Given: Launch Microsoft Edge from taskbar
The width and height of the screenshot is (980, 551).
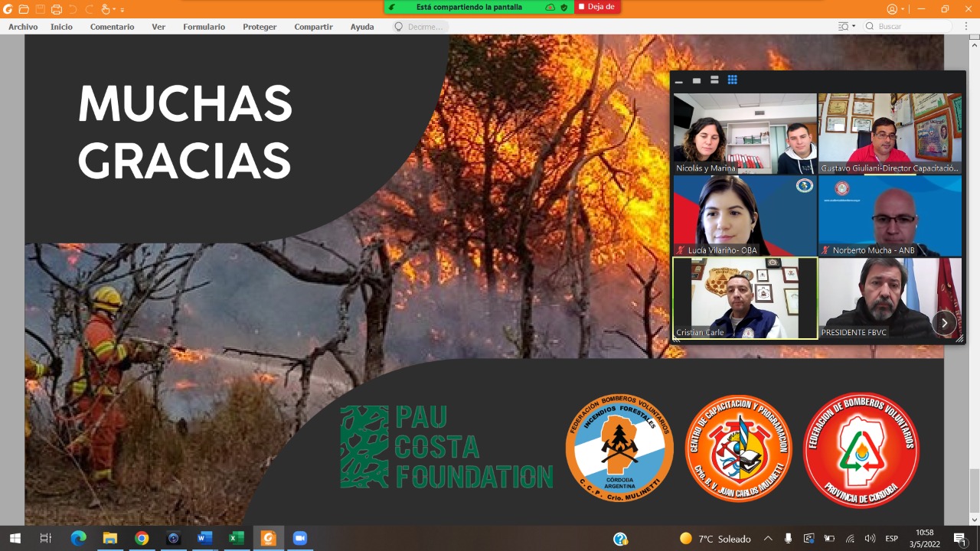Looking at the screenshot, I should click(x=78, y=539).
